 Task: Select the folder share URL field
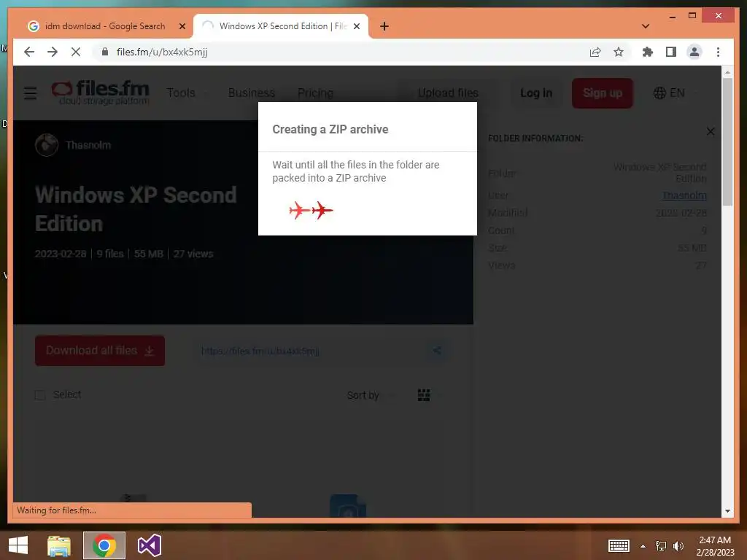coord(309,351)
